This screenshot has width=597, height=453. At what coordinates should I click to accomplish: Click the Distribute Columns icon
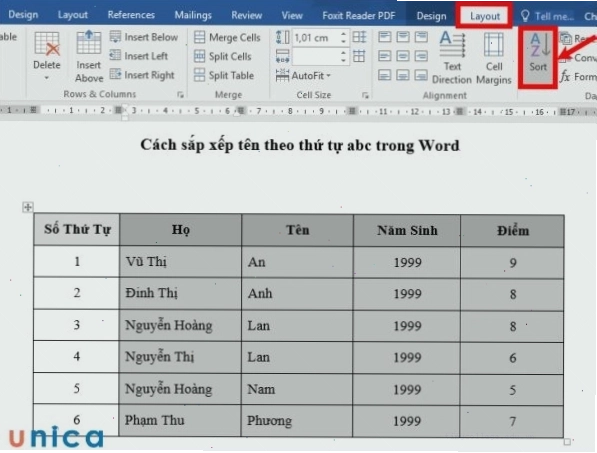pyautogui.click(x=359, y=56)
